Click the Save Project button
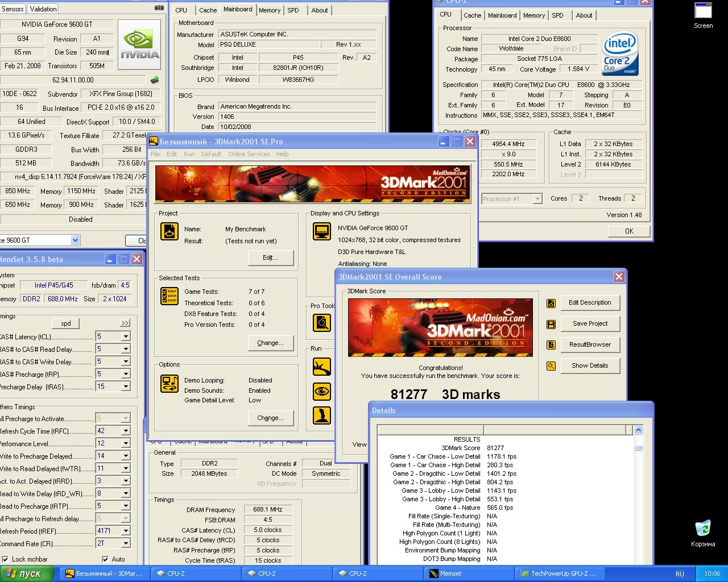The width and height of the screenshot is (728, 582). [x=590, y=324]
